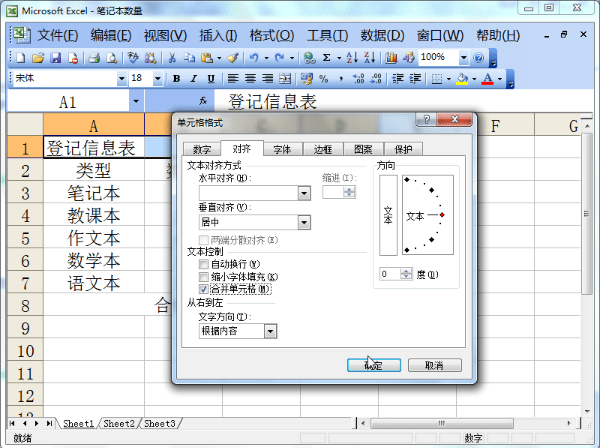Check the 缩小字体填充 option
The image size is (600, 448).
tap(205, 276)
